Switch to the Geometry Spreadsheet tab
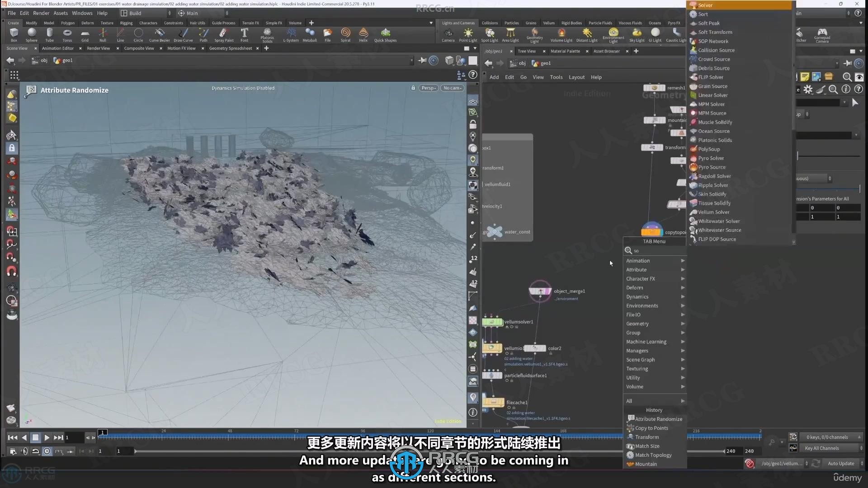Viewport: 868px width, 488px height. click(231, 48)
